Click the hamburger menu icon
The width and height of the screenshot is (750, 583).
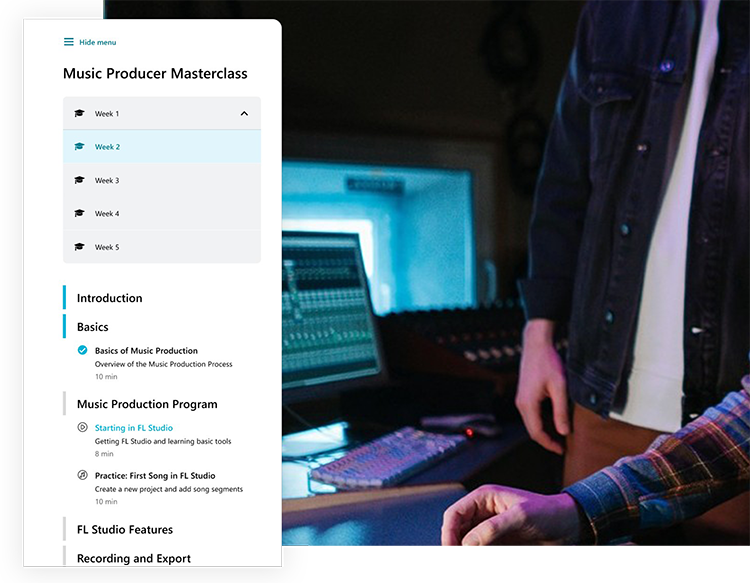(69, 42)
